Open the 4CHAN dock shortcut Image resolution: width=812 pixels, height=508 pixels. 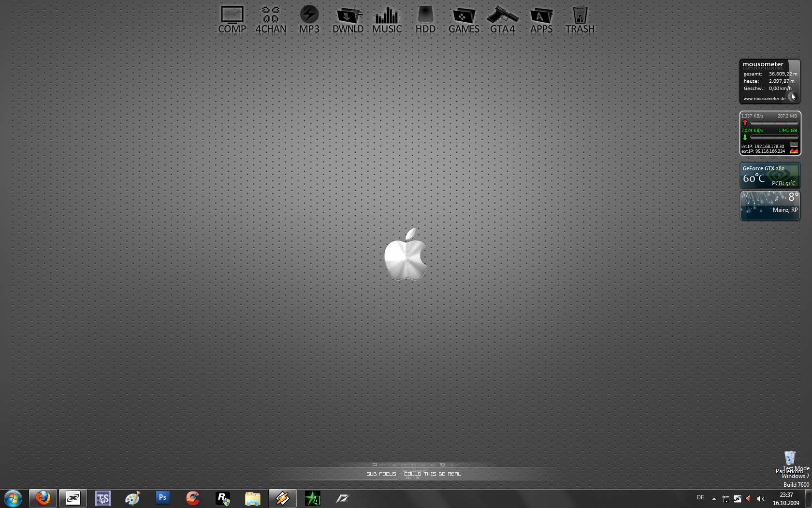[271, 19]
